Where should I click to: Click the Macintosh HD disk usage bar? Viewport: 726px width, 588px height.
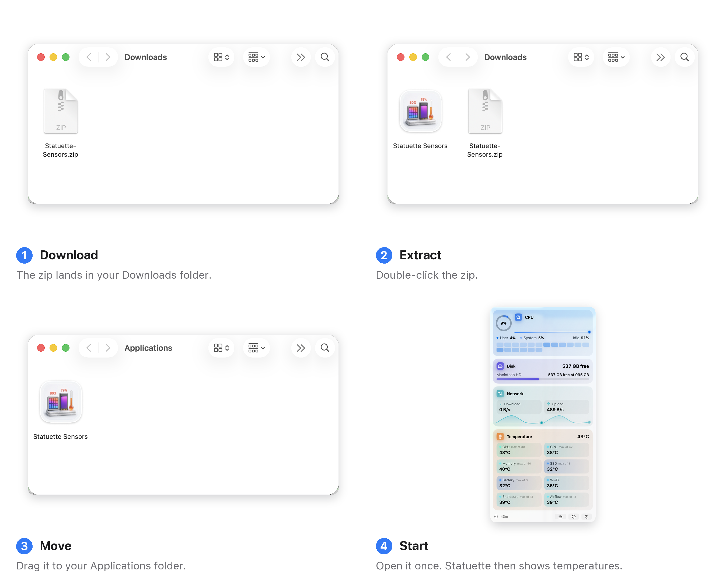pos(542,379)
